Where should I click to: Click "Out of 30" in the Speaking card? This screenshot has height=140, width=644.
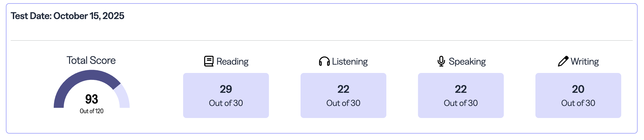pyautogui.click(x=461, y=103)
